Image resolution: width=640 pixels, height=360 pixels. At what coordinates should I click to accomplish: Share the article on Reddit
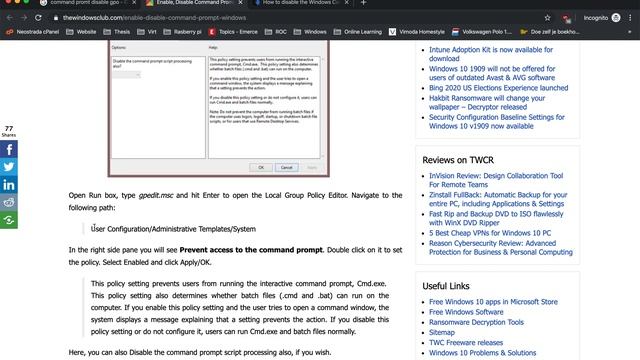tap(9, 202)
